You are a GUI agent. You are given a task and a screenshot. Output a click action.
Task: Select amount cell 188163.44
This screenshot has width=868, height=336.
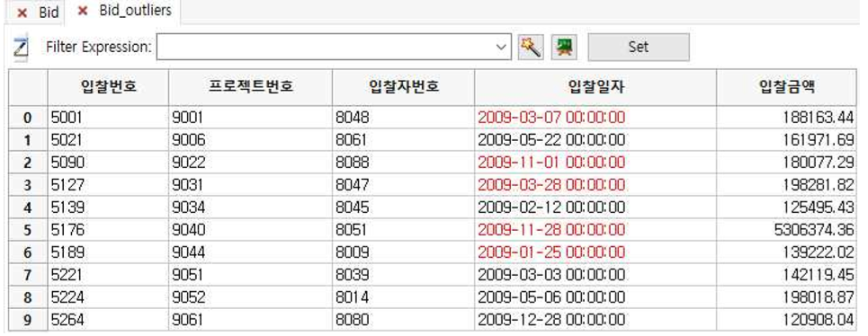point(787,117)
